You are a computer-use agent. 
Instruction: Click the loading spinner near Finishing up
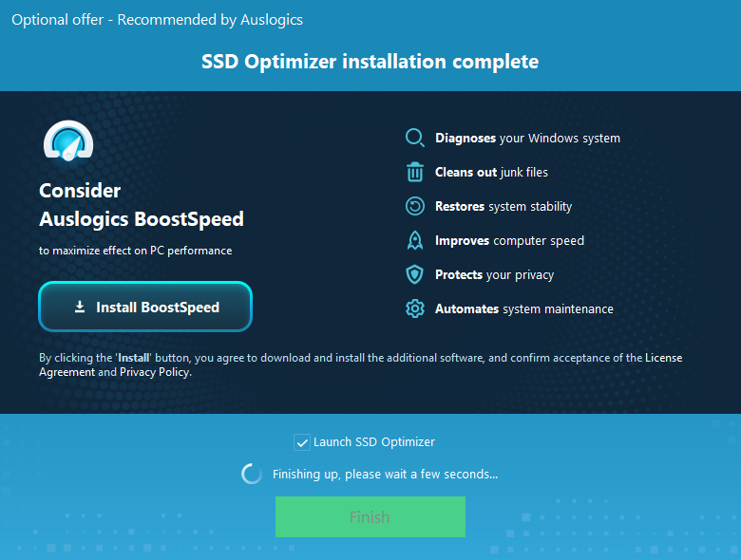252,474
